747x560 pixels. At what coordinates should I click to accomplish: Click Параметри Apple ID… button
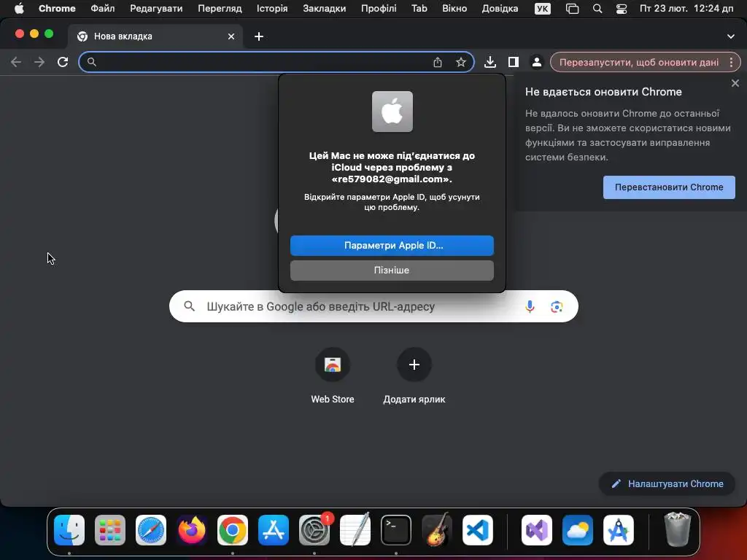[x=392, y=245]
